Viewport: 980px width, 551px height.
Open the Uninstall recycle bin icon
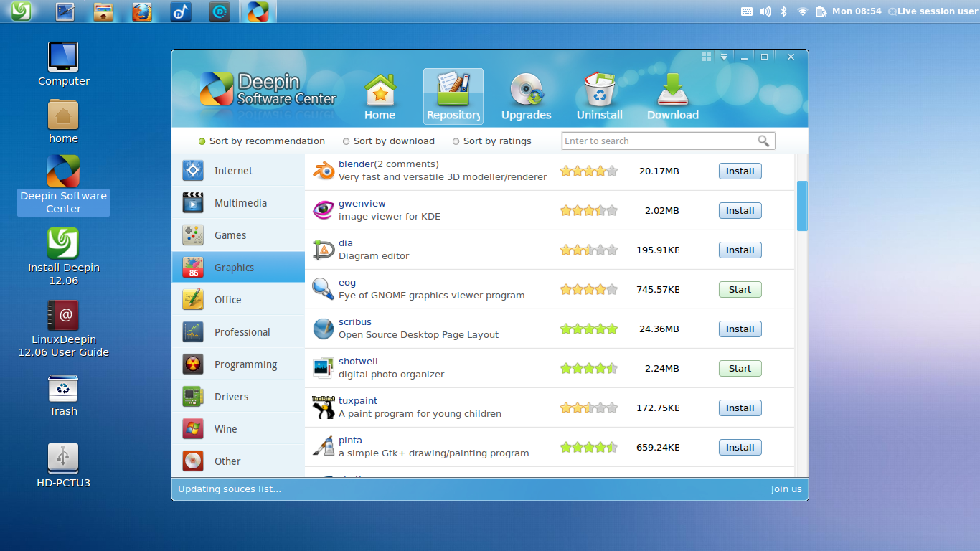(x=600, y=89)
